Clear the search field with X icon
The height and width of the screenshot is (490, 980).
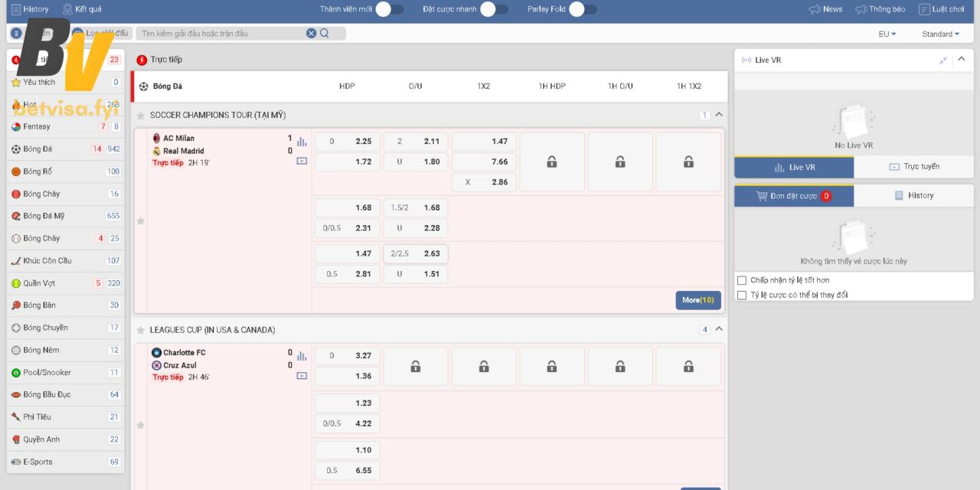(311, 33)
